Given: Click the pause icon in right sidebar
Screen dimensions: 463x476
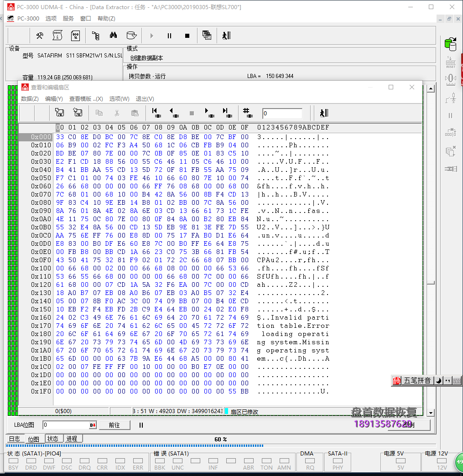Looking at the screenshot, I should point(451,115).
